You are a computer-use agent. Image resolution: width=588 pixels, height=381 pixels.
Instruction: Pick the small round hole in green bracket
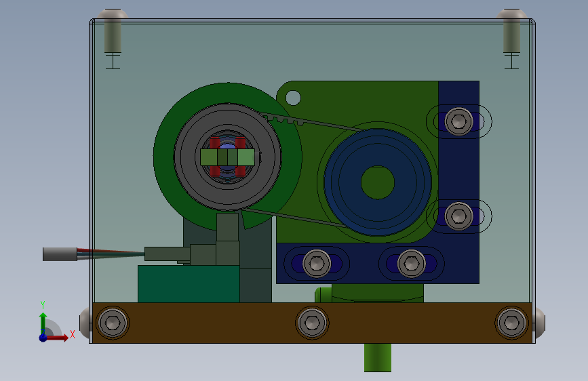[293, 98]
